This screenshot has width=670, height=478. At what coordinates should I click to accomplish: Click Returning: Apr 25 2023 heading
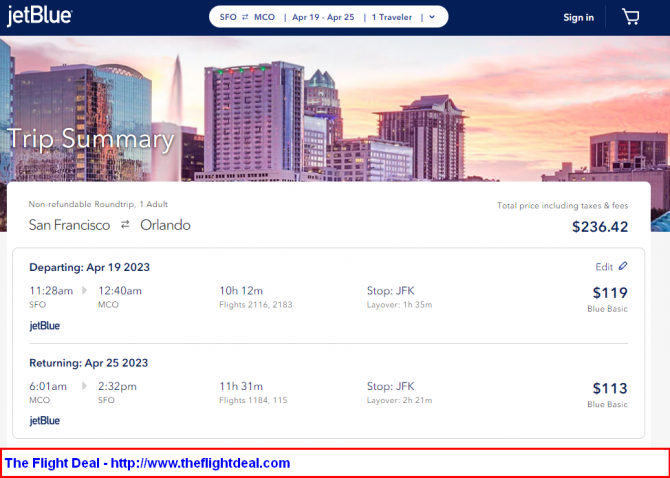click(x=88, y=363)
